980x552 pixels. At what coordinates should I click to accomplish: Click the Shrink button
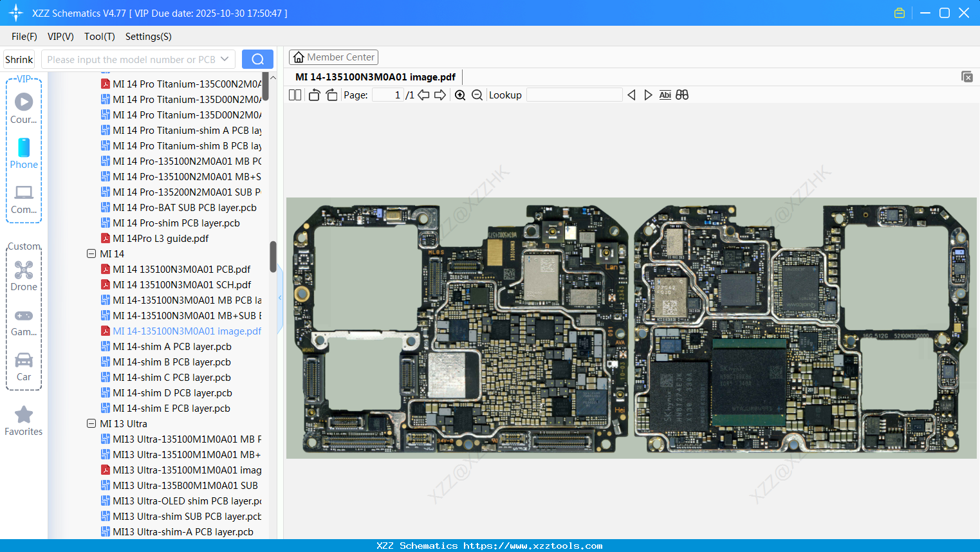pyautogui.click(x=19, y=59)
